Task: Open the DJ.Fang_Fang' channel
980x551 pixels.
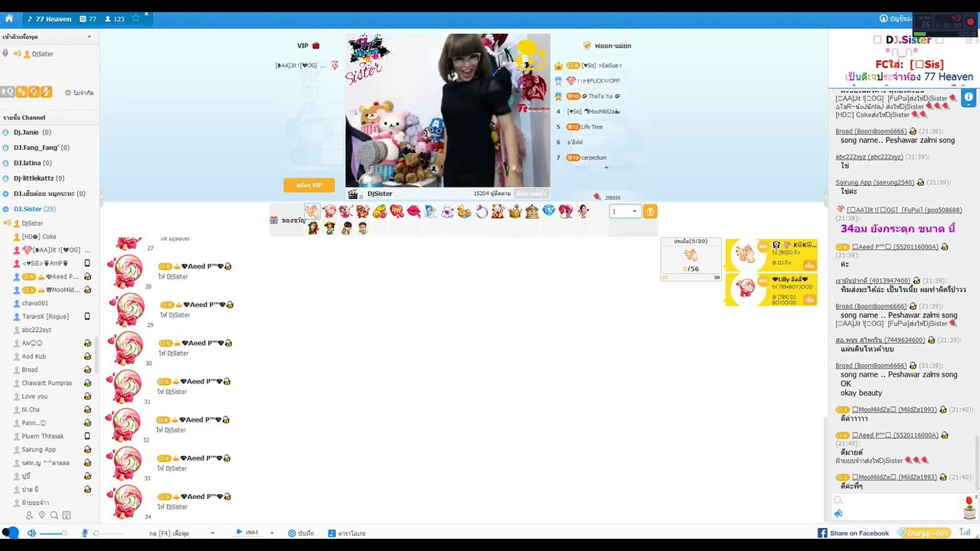Action: [41, 148]
